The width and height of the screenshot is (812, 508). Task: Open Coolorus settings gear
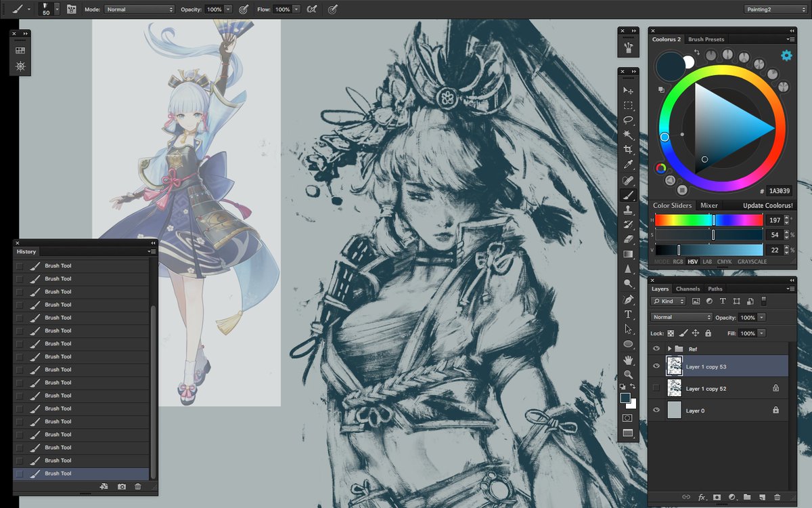pyautogui.click(x=786, y=56)
